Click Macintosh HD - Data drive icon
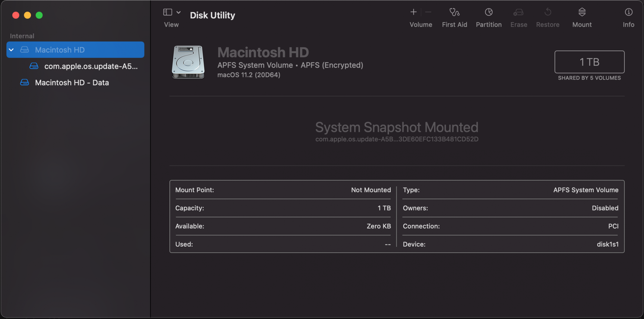Viewport: 644px width, 319px height. pyautogui.click(x=24, y=82)
